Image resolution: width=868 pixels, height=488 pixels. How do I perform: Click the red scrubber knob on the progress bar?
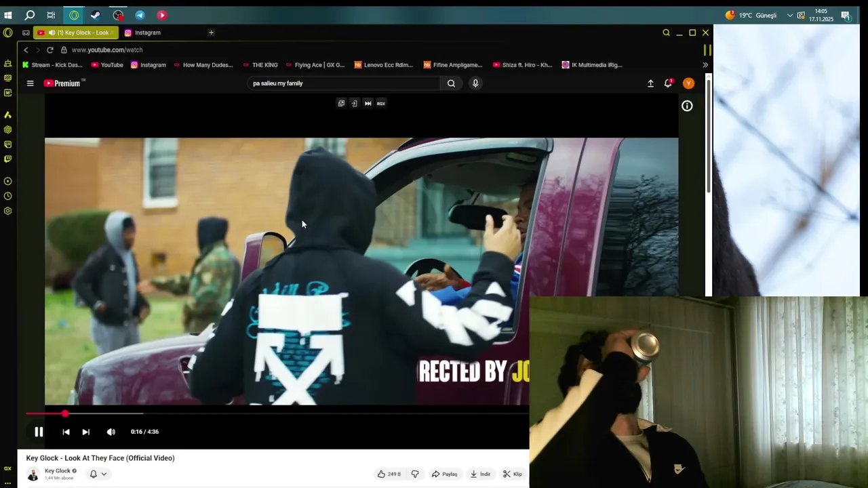pyautogui.click(x=65, y=413)
